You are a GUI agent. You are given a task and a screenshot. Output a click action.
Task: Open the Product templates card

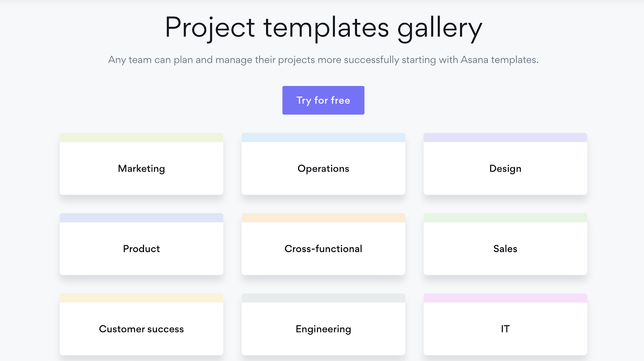click(141, 244)
